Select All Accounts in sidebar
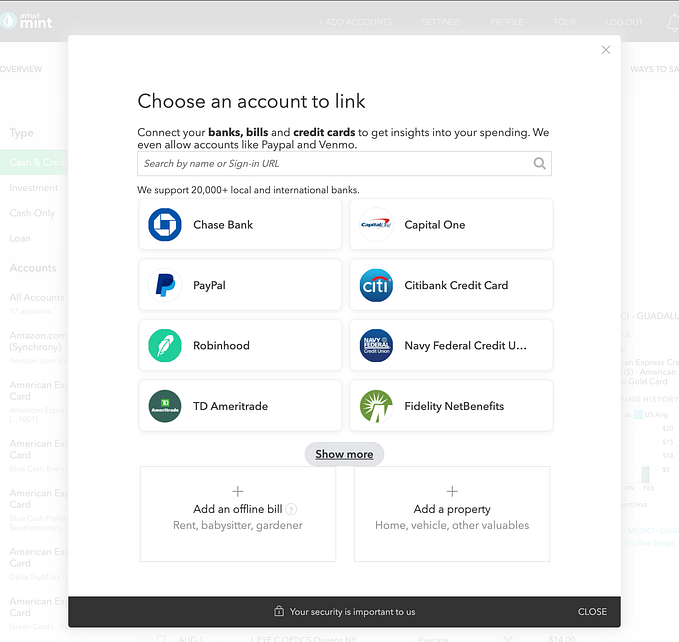679x642 pixels. click(x=37, y=297)
